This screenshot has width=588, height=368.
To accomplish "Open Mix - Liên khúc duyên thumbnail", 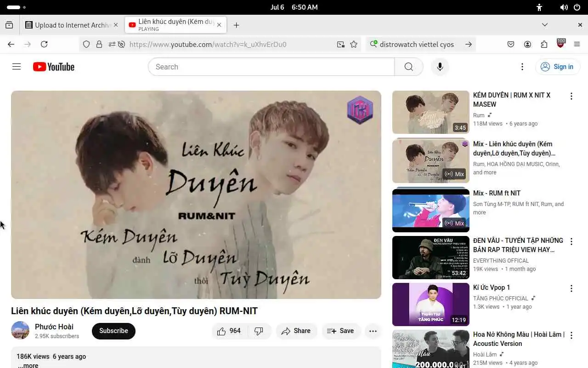I will tap(431, 161).
